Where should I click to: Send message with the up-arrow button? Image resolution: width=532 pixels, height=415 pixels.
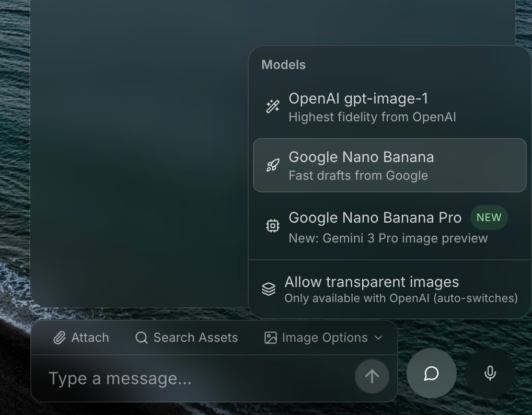pyautogui.click(x=372, y=376)
